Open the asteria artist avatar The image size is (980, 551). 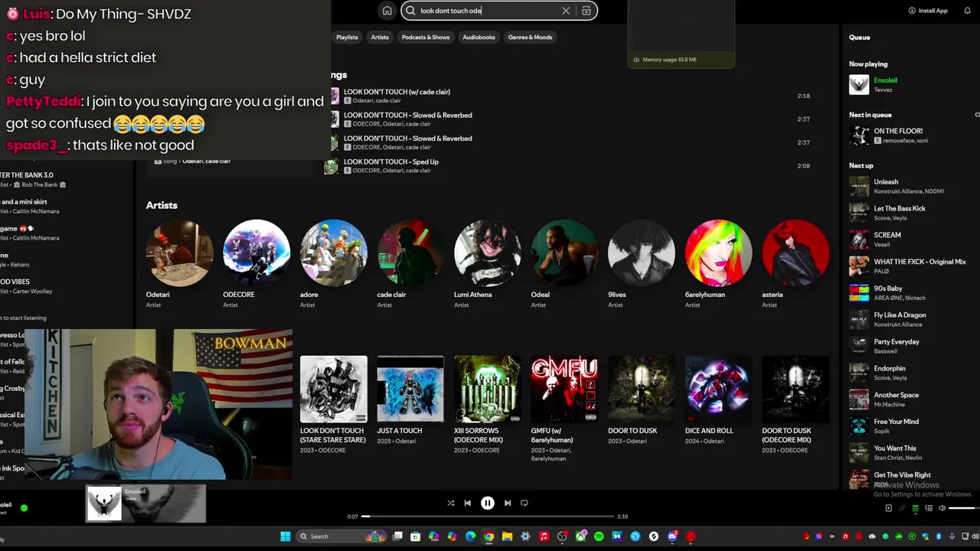tap(795, 253)
